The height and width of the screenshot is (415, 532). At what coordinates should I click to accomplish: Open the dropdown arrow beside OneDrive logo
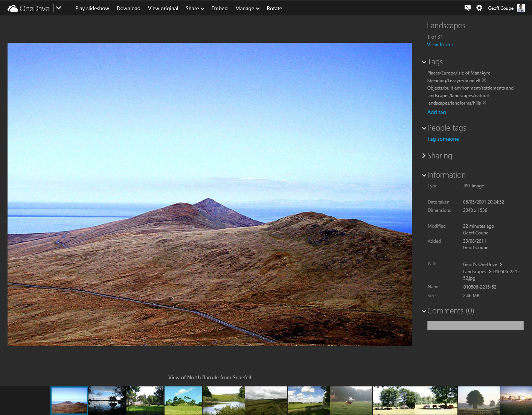coord(59,8)
